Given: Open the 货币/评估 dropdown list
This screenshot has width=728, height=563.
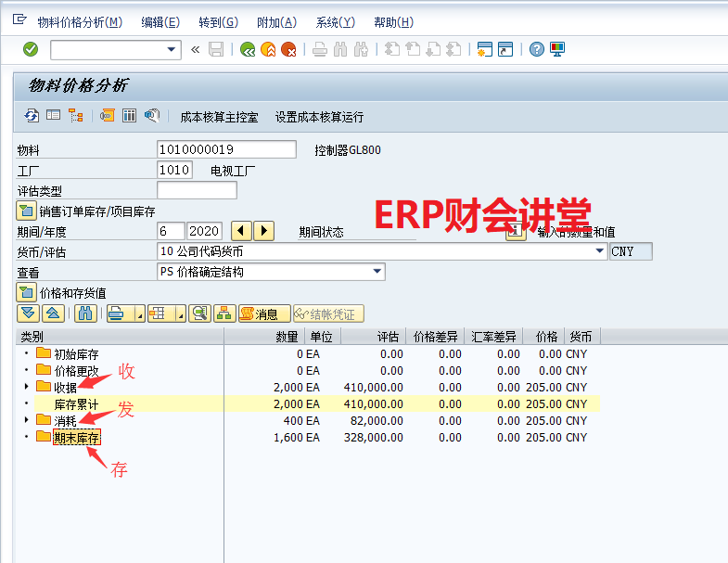Looking at the screenshot, I should pos(598,251).
